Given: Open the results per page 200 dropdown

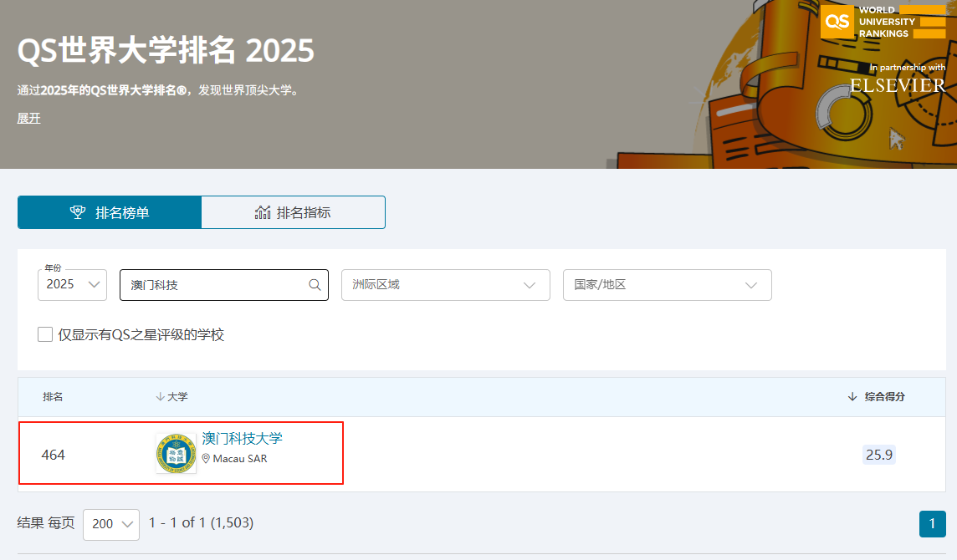Looking at the screenshot, I should (x=111, y=524).
